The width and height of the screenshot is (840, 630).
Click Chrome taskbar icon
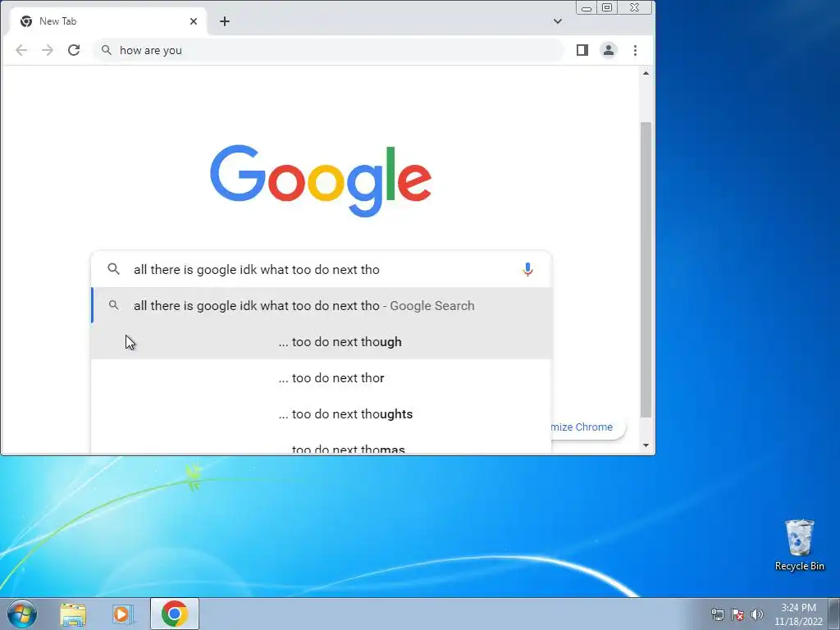(175, 614)
